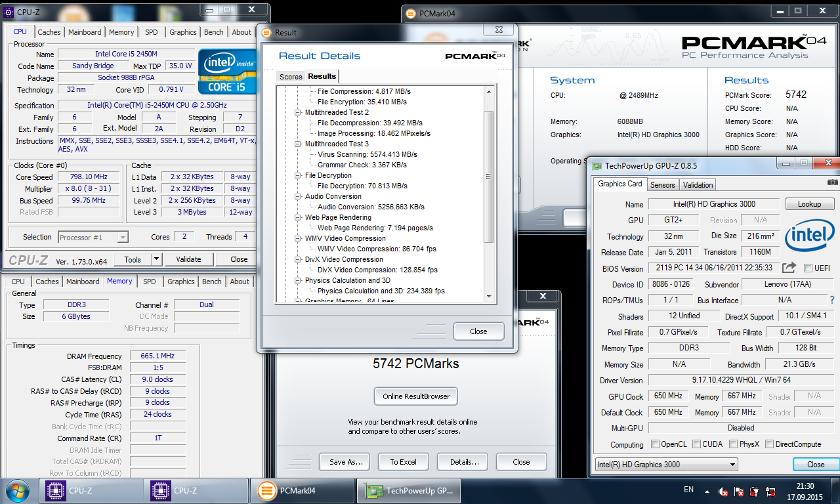
Task: Click the EN language indicator
Action: point(688,490)
